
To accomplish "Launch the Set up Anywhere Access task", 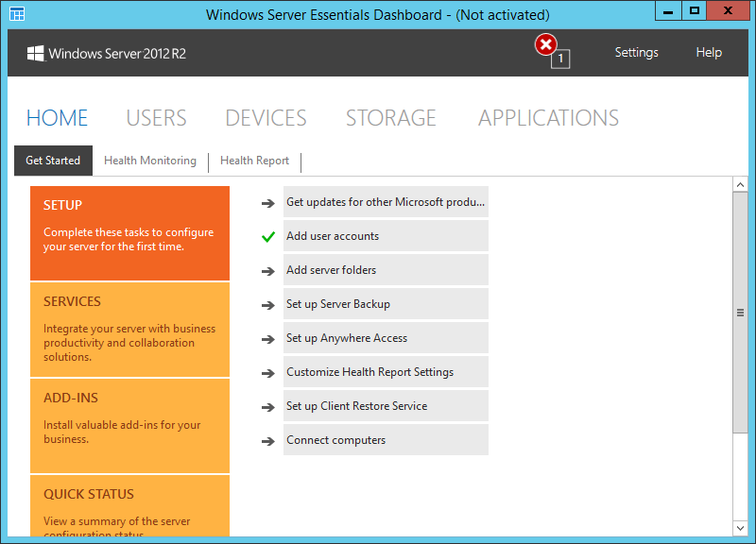I will coord(386,337).
